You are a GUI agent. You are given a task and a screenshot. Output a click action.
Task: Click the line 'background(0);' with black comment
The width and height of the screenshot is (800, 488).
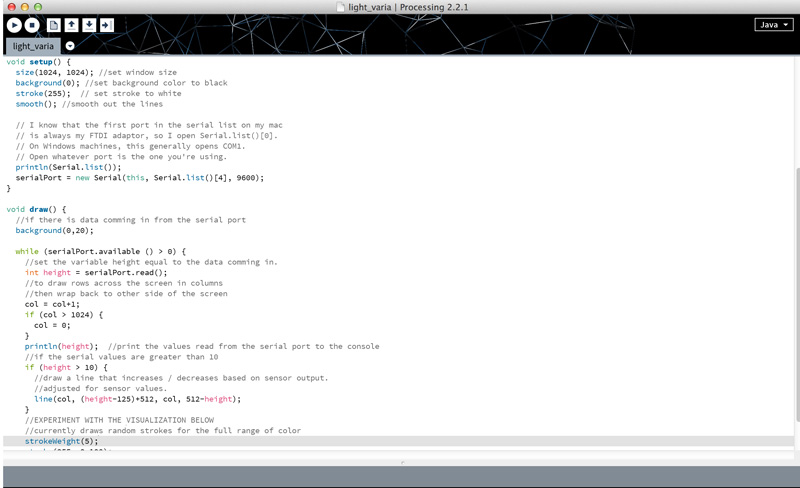point(121,83)
